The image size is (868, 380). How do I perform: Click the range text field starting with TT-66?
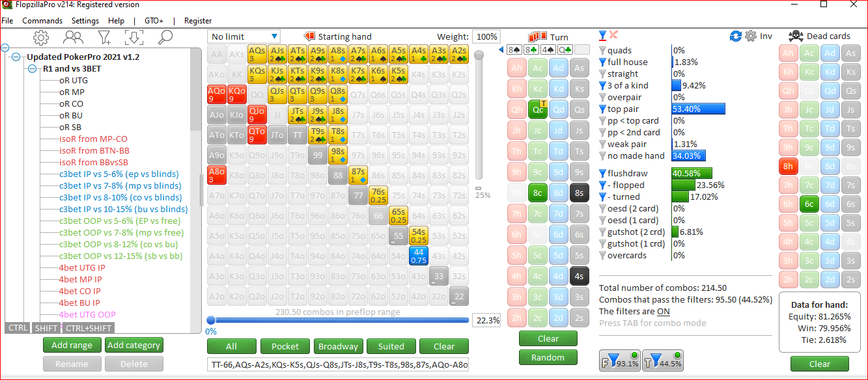(x=338, y=366)
